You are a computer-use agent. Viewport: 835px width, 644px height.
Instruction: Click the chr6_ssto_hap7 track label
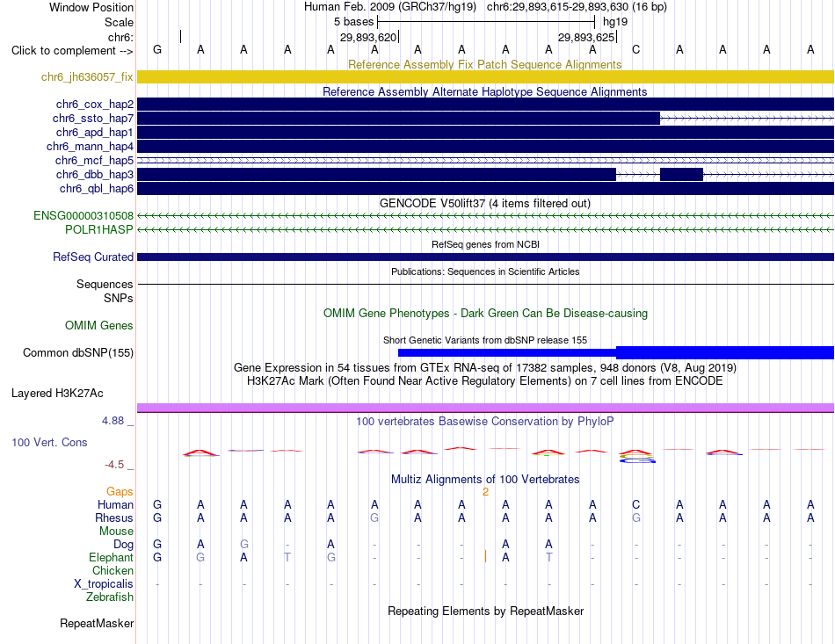[x=92, y=118]
